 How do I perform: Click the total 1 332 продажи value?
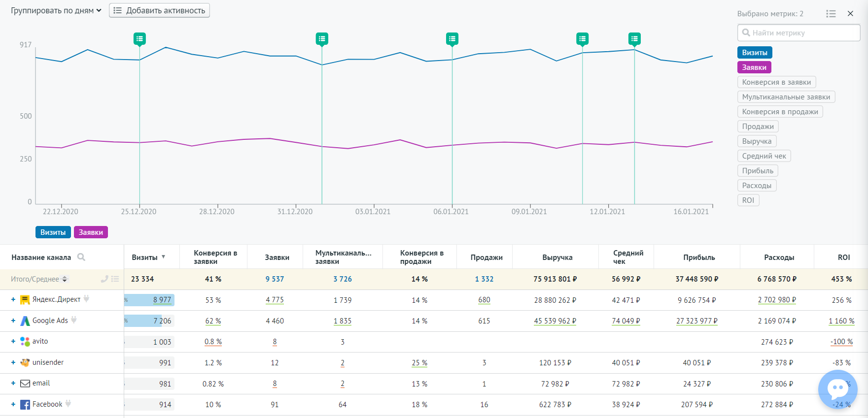click(x=484, y=279)
